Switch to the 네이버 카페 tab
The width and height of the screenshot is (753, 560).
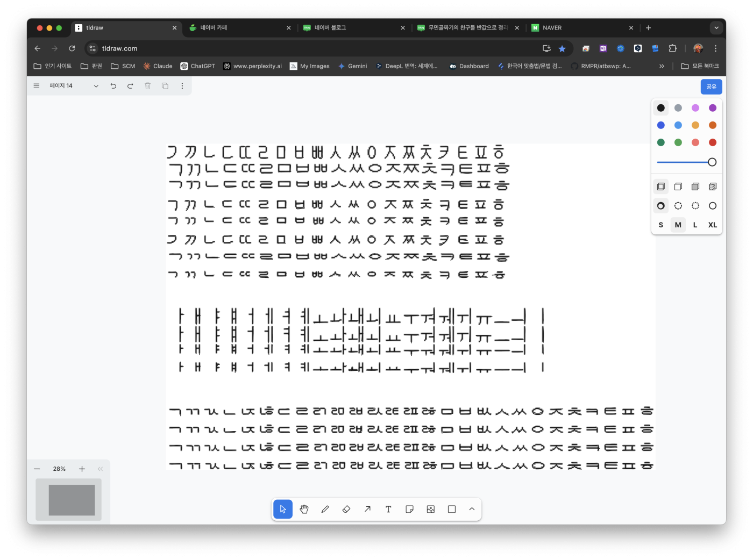[x=237, y=28]
